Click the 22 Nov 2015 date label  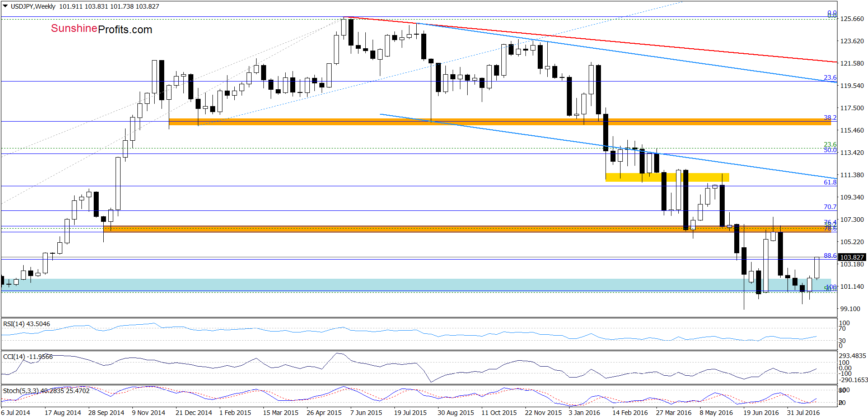pyautogui.click(x=543, y=413)
